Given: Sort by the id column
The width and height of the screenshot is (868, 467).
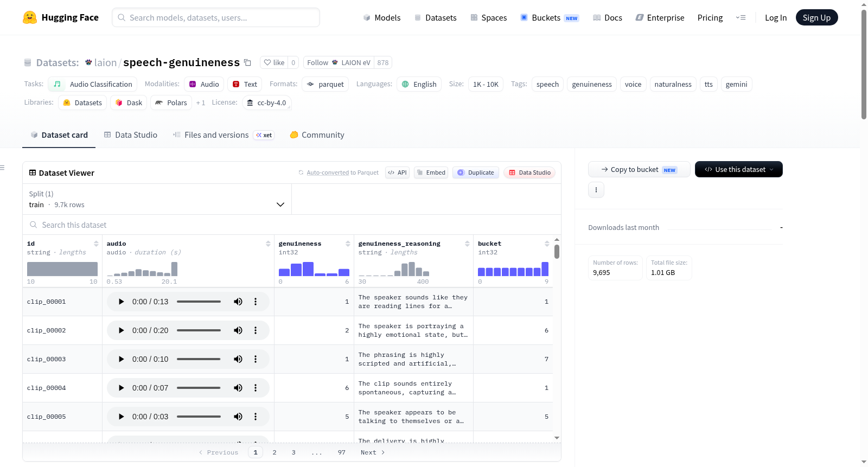Looking at the screenshot, I should coord(96,244).
